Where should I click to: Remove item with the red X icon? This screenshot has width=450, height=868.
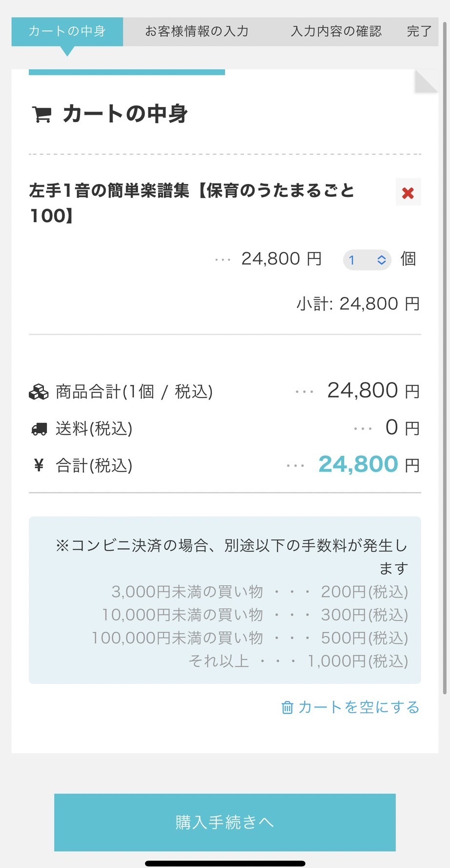coord(408,193)
